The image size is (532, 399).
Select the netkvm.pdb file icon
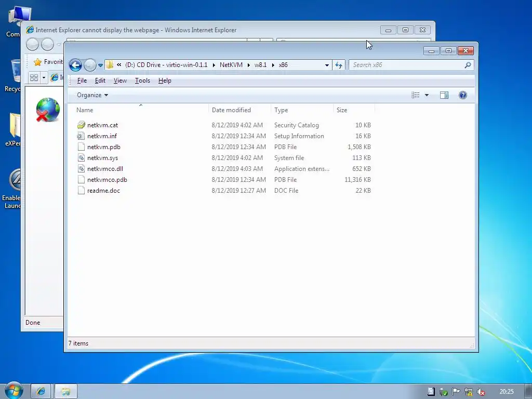[81, 147]
